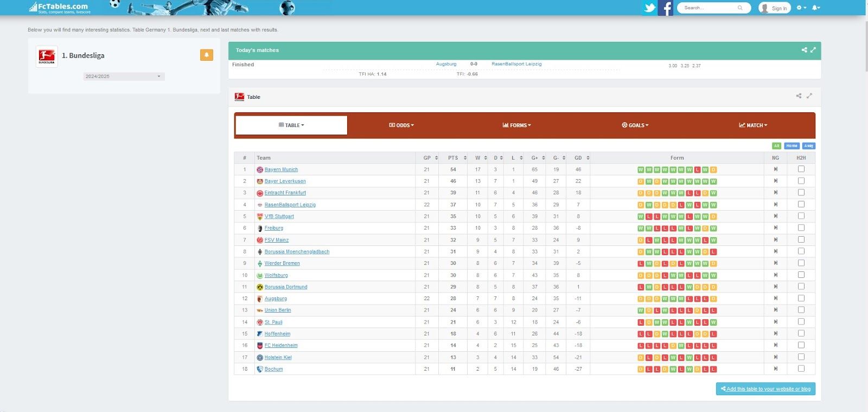Click the 0-0 match score

point(474,64)
